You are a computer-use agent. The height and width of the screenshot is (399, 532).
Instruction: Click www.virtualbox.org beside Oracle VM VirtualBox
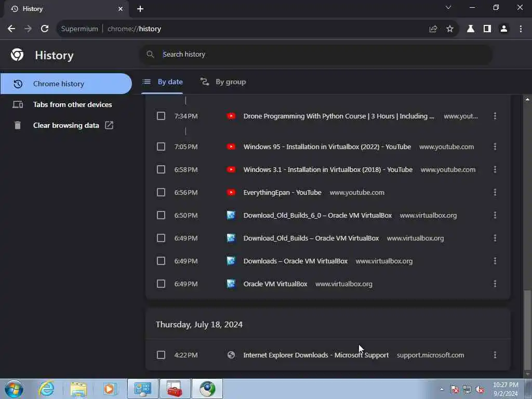(x=344, y=284)
